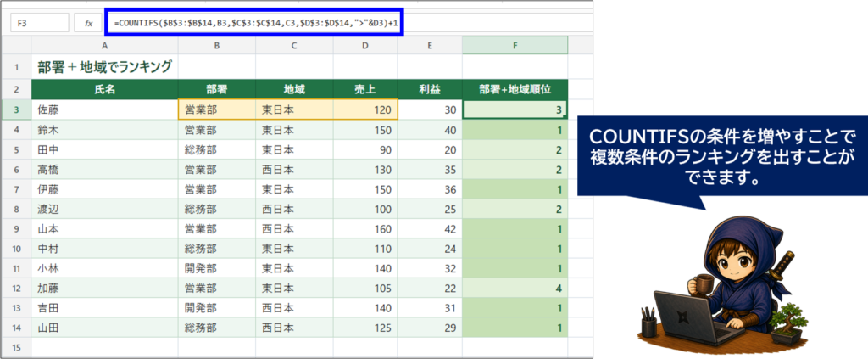Click 西日本 in 山田's row
Image resolution: width=868 pixels, height=359 pixels.
[294, 328]
